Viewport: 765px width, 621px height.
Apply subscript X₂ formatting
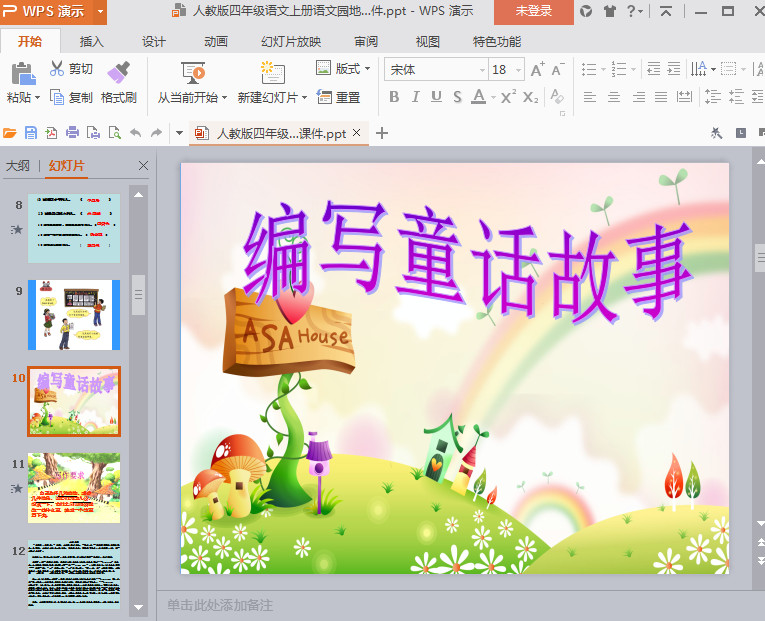[x=530, y=97]
